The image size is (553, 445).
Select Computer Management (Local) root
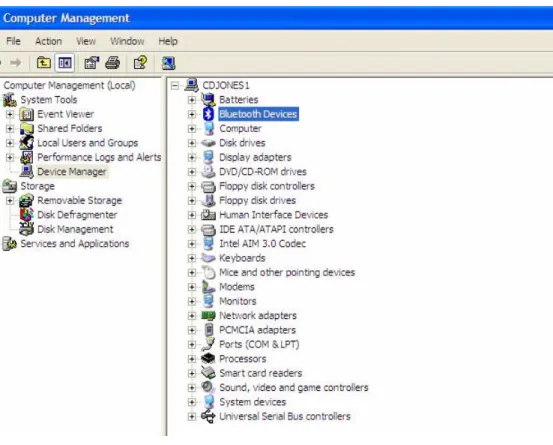69,85
